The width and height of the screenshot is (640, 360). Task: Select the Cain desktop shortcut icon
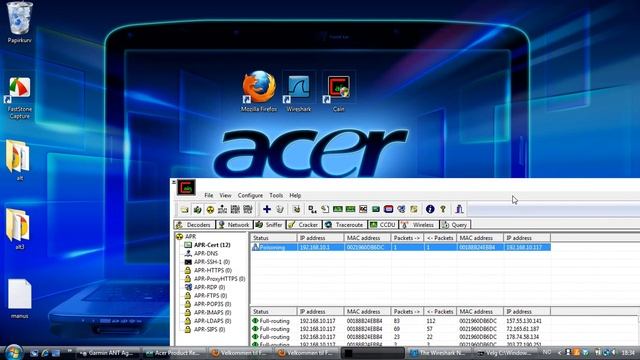[x=338, y=92]
